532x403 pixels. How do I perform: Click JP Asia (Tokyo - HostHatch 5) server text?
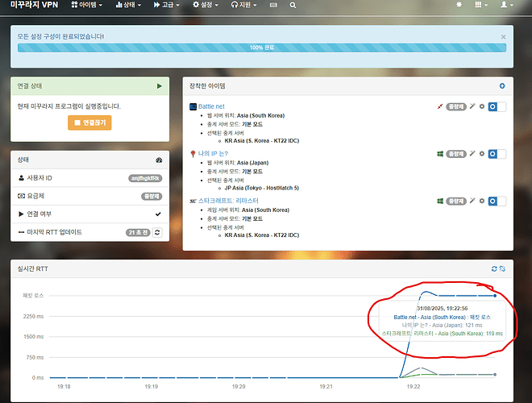coord(262,188)
